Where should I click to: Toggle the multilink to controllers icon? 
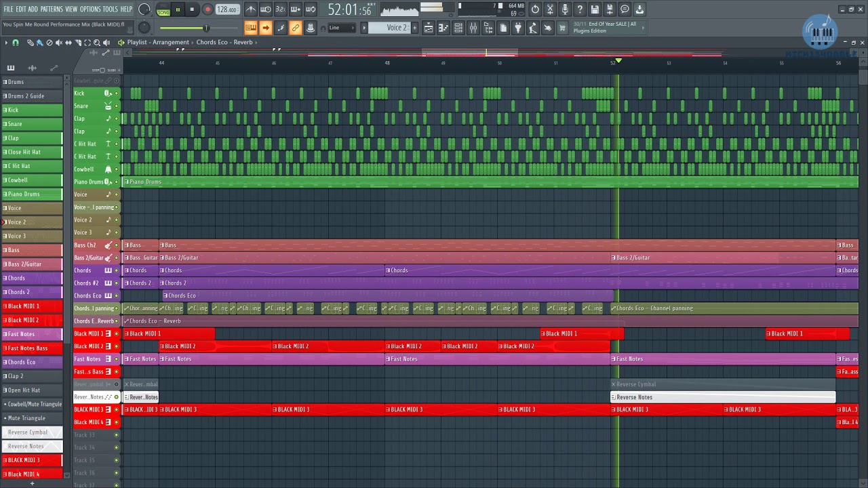(x=296, y=28)
